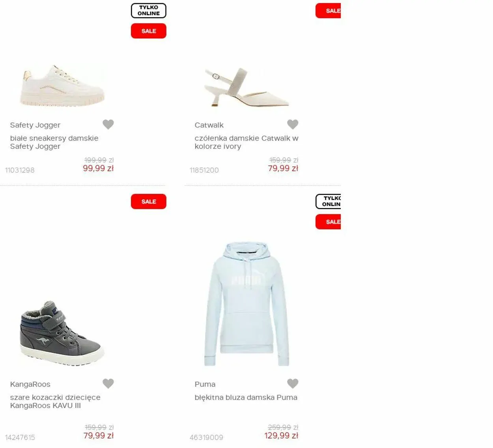493x448 pixels.
Task: Open 'błękitna bluza damska Puma' title
Action: coord(246,397)
